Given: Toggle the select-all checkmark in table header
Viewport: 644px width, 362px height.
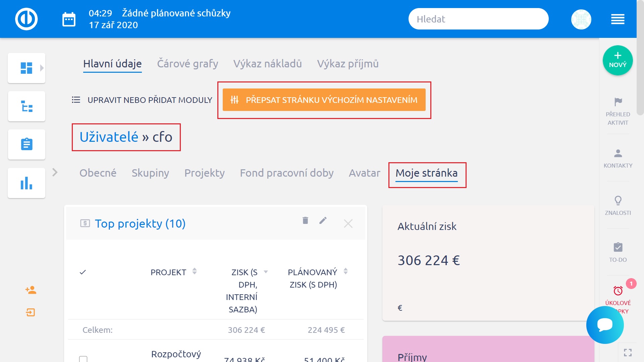Looking at the screenshot, I should [83, 272].
